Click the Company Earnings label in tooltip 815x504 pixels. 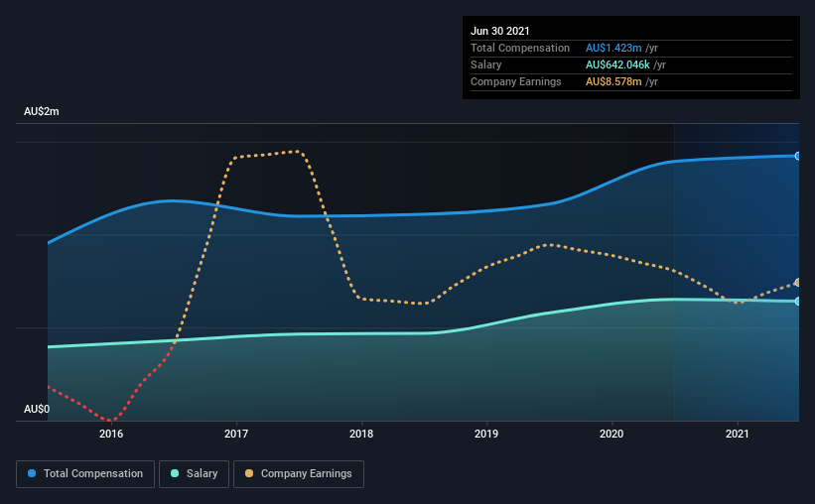(516, 81)
